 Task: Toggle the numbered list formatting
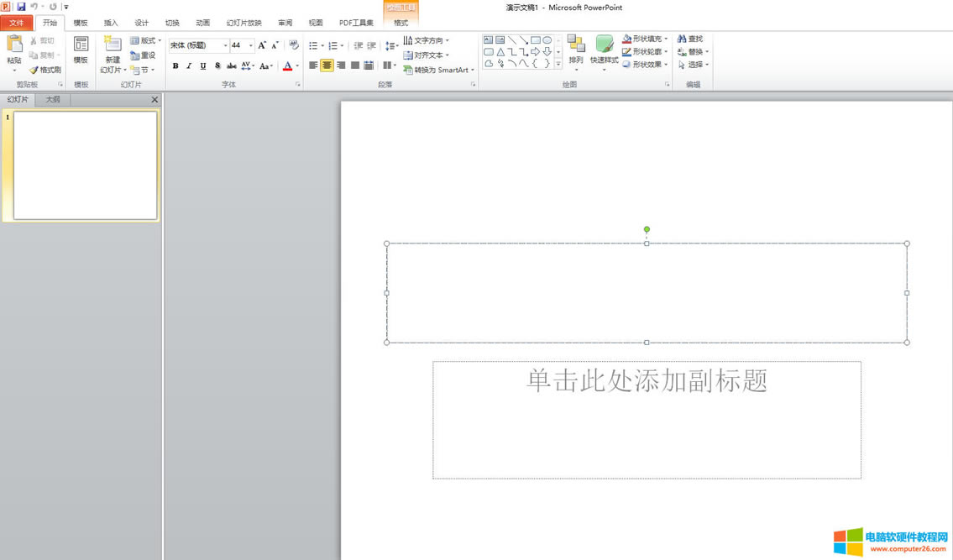click(333, 44)
